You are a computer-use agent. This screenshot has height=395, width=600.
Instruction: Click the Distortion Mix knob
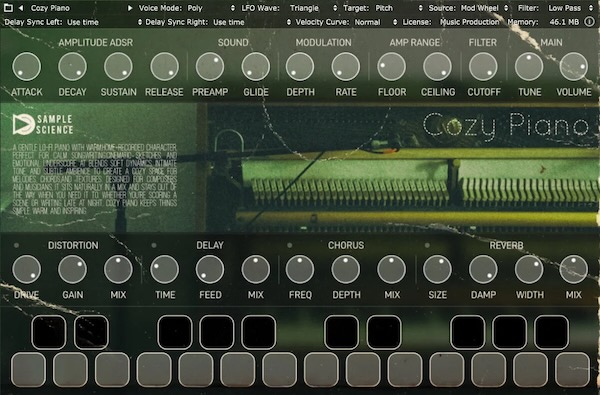[118, 269]
